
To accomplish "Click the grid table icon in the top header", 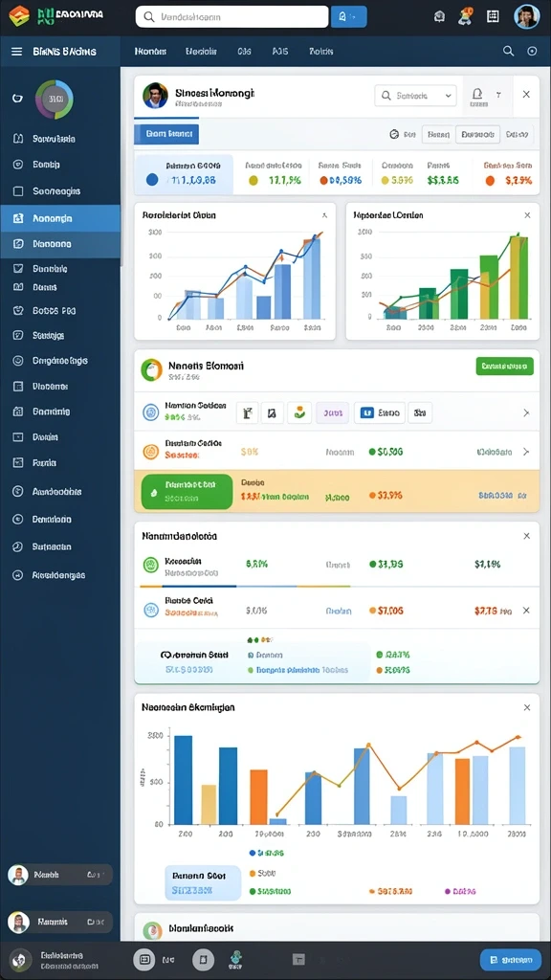I will pos(493,17).
